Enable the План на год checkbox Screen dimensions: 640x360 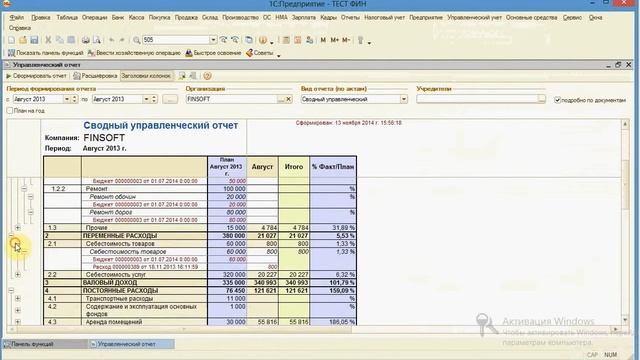coord(10,111)
